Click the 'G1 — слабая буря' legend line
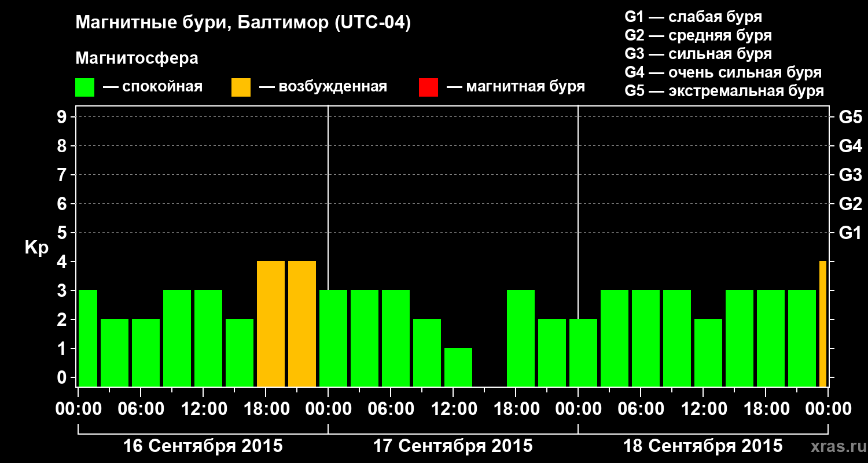868x463 pixels. point(693,17)
